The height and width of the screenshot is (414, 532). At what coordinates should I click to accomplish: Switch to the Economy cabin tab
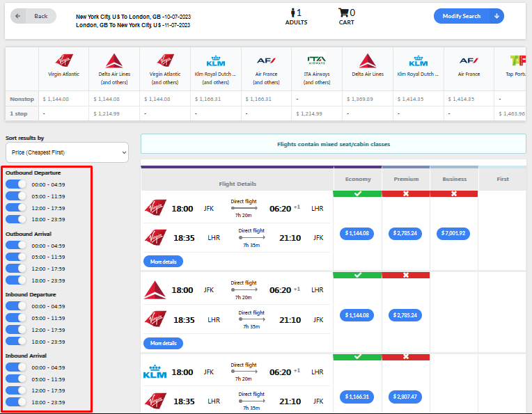tap(358, 179)
